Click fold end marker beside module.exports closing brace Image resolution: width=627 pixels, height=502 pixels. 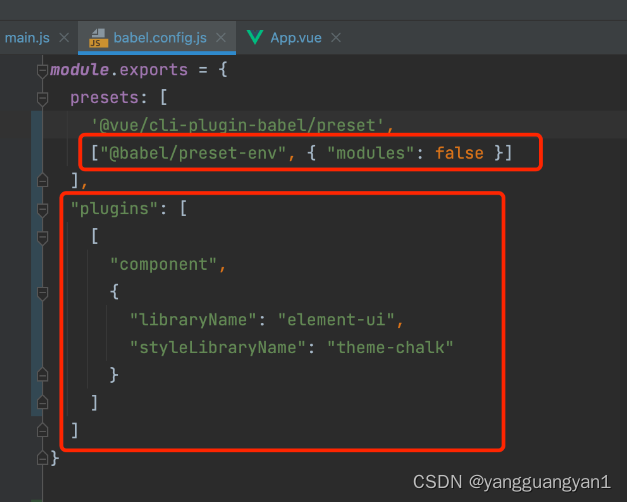click(x=42, y=458)
